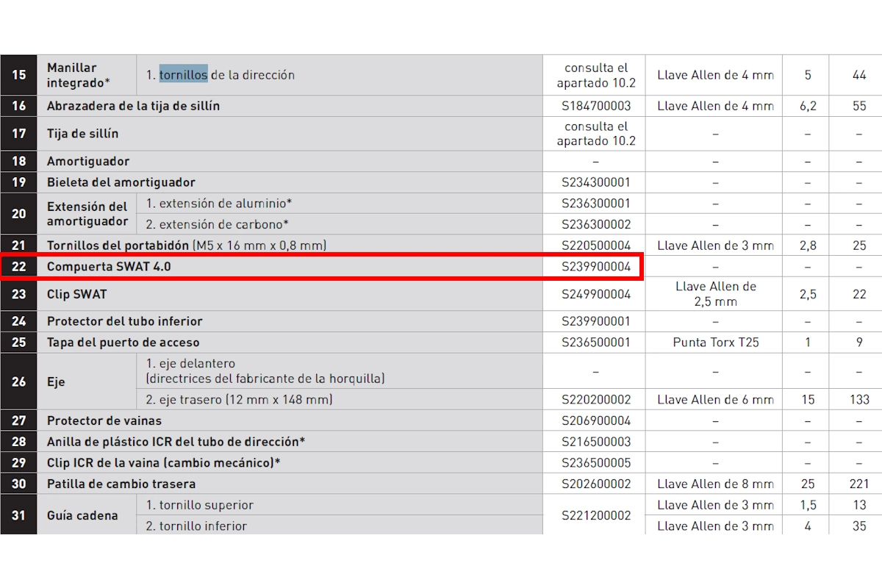Click torque value 55 in row 16
The image size is (882, 588).
coord(859,106)
